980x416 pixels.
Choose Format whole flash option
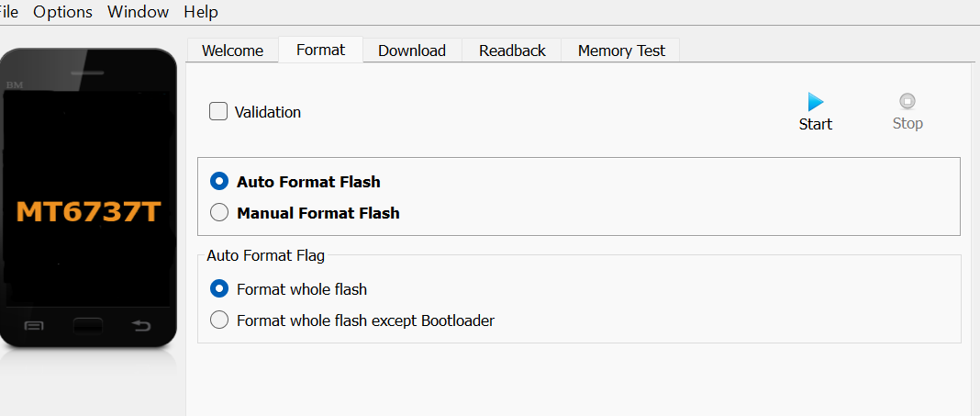tap(219, 289)
